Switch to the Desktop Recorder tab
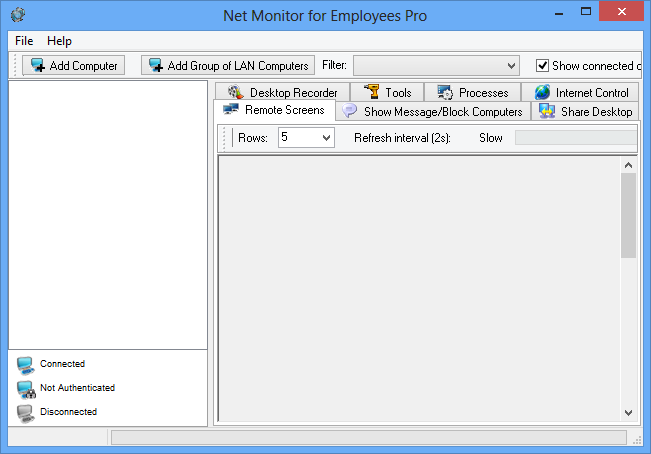The height and width of the screenshot is (454, 651). [x=283, y=92]
